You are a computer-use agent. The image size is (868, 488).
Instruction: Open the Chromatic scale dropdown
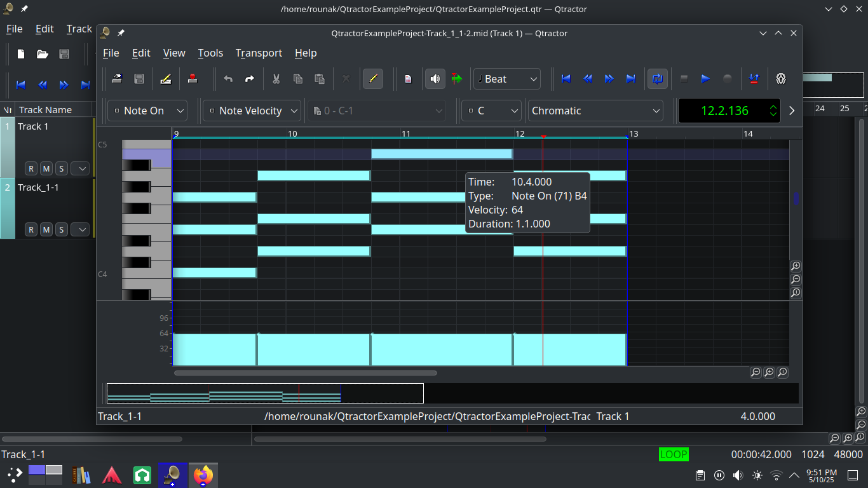(595, 111)
